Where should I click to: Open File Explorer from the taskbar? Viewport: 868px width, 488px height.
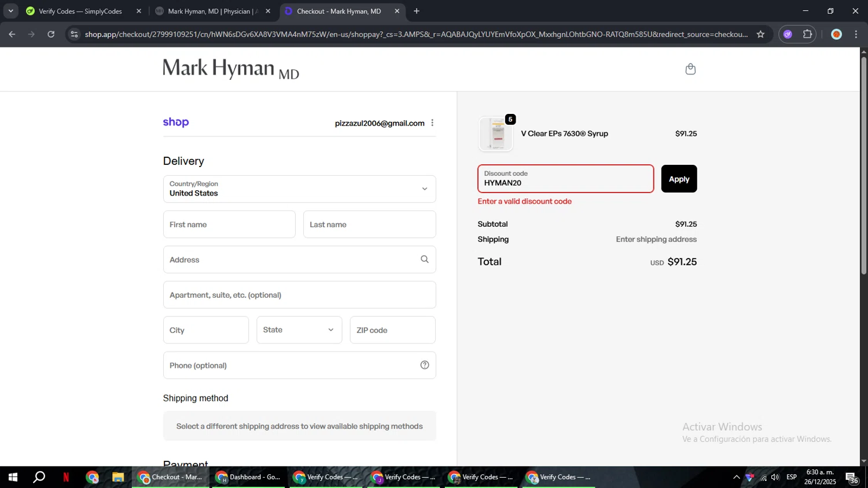(x=118, y=477)
